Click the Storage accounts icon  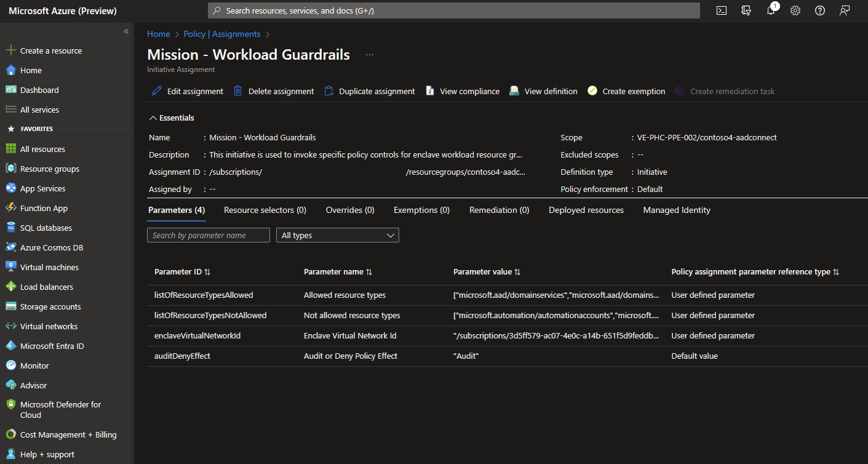tap(10, 306)
